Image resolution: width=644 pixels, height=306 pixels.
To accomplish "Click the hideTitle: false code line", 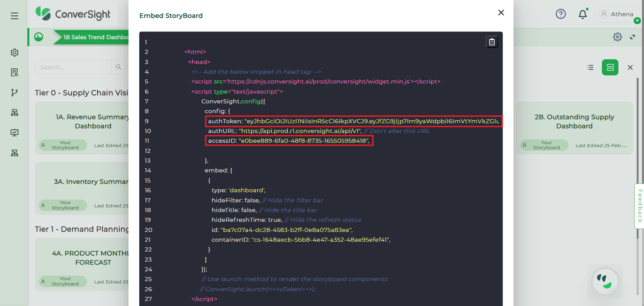I will click(x=264, y=210).
